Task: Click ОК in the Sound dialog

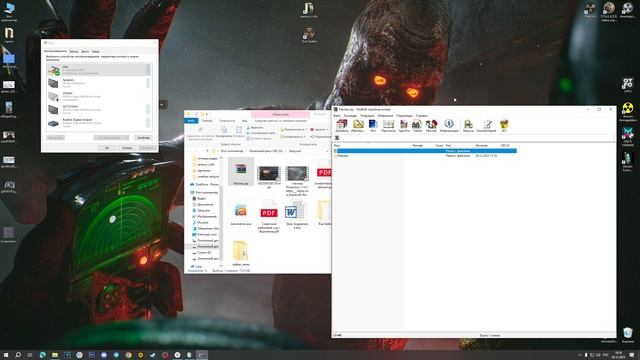Action: 107,148
